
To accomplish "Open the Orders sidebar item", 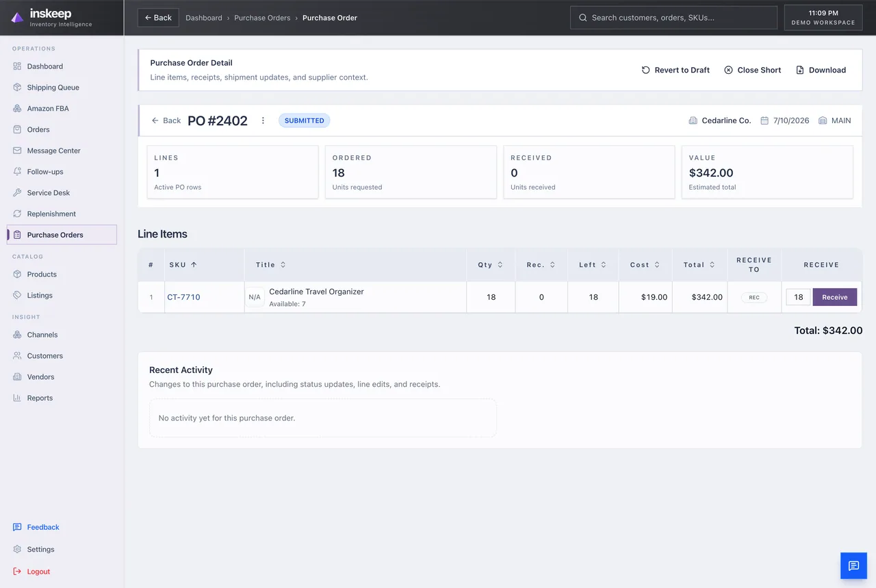I will point(62,129).
